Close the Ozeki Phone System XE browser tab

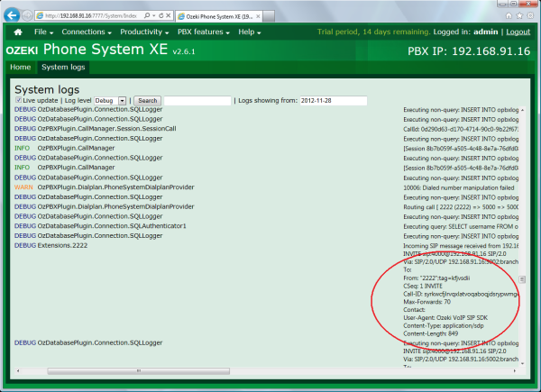click(258, 16)
